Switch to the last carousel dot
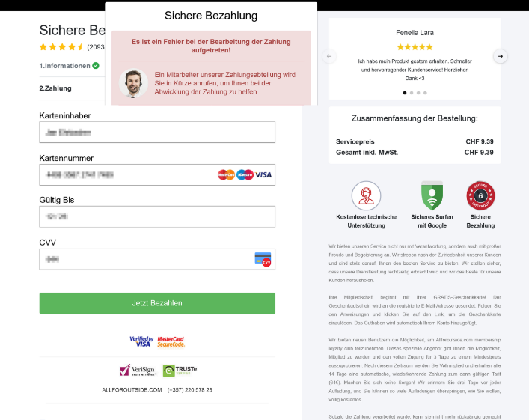This screenshot has width=529, height=420. point(426,93)
